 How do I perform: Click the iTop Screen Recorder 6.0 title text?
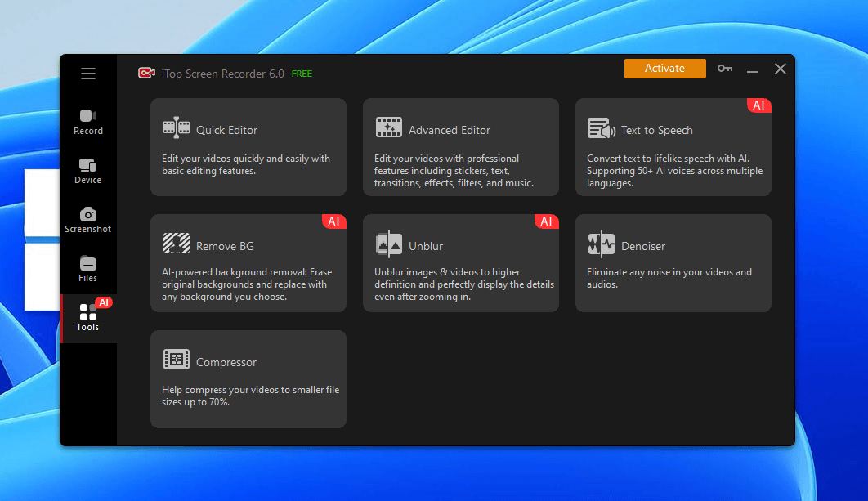[222, 74]
